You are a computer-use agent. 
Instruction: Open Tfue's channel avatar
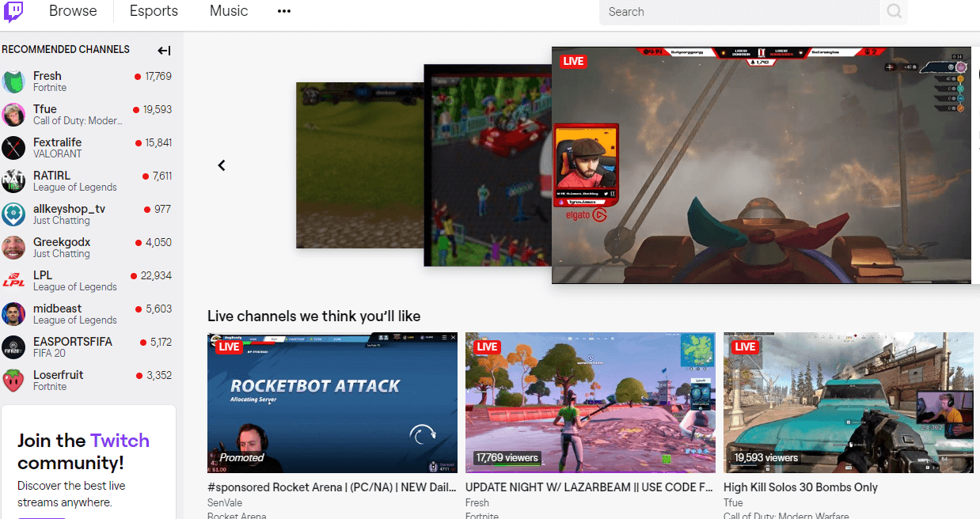pos(13,115)
